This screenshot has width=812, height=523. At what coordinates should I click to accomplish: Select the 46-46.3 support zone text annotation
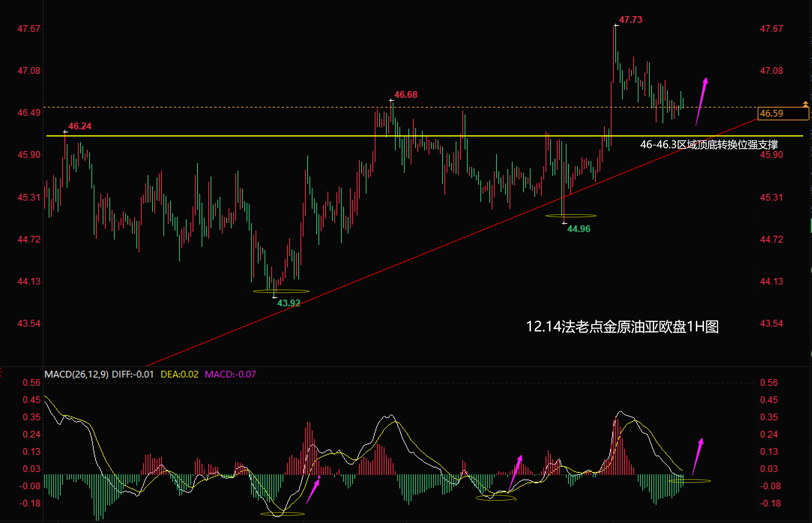click(709, 144)
